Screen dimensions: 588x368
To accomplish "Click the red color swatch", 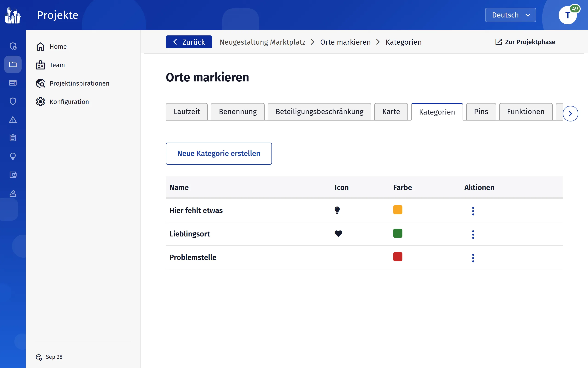I will (398, 257).
